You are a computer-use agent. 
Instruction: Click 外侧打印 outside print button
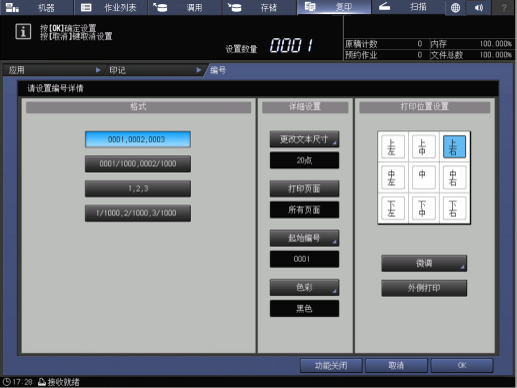pyautogui.click(x=424, y=288)
